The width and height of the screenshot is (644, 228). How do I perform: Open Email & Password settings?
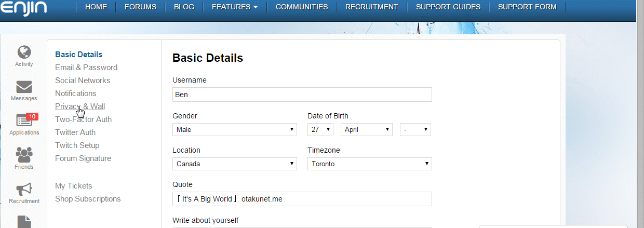coord(86,68)
